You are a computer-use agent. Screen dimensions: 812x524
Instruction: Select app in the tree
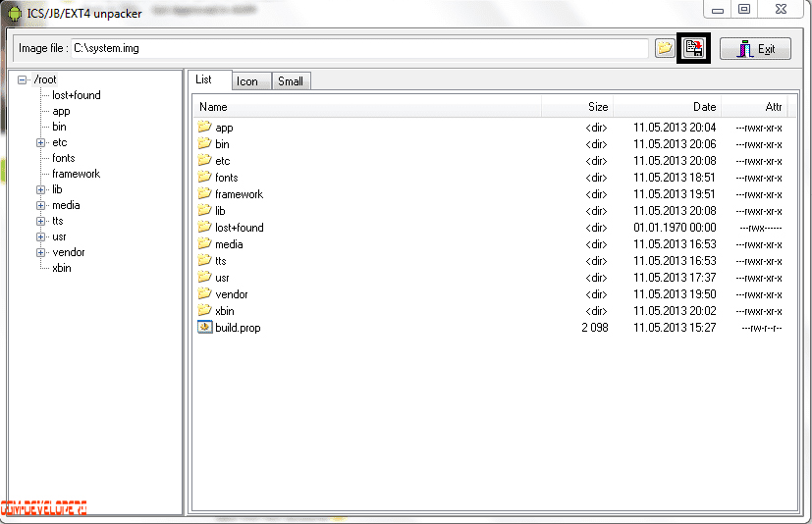coord(61,111)
